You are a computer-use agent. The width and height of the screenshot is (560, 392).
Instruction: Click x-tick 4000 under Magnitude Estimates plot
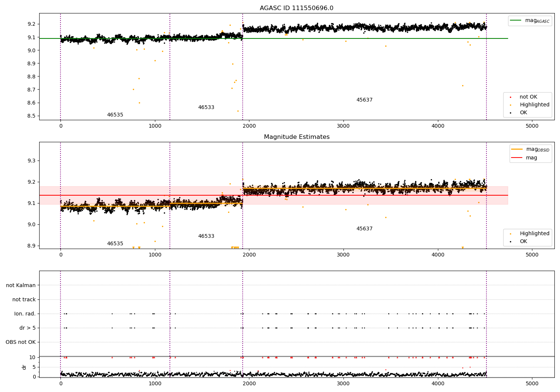point(438,255)
